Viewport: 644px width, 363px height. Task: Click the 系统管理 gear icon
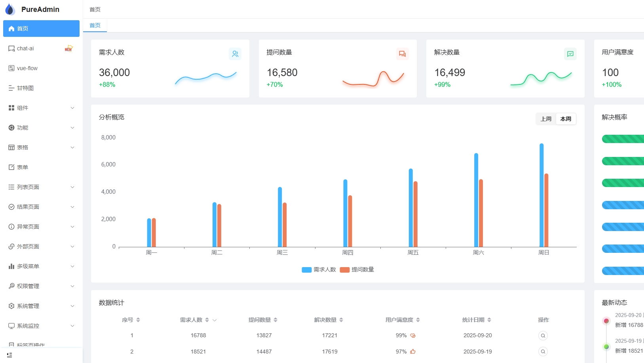(x=11, y=306)
